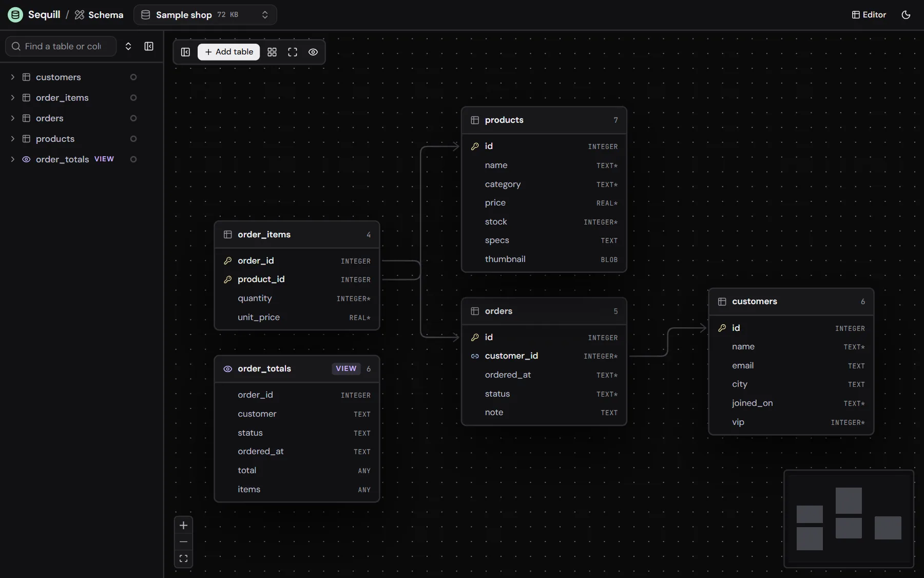924x578 pixels.
Task: Open the Sample shop database selector
Action: pos(205,15)
